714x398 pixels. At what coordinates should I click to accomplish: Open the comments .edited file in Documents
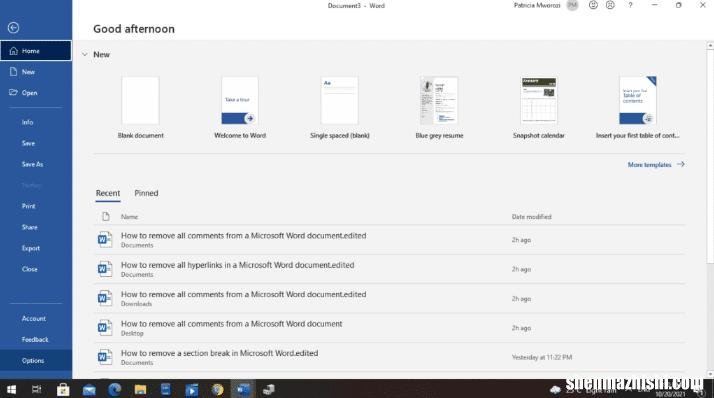coord(390,240)
